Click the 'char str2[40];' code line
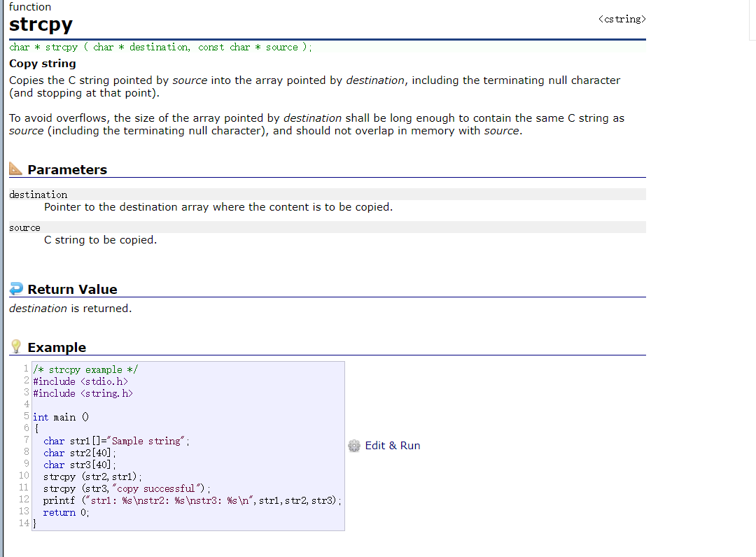The image size is (756, 557). pyautogui.click(x=80, y=453)
